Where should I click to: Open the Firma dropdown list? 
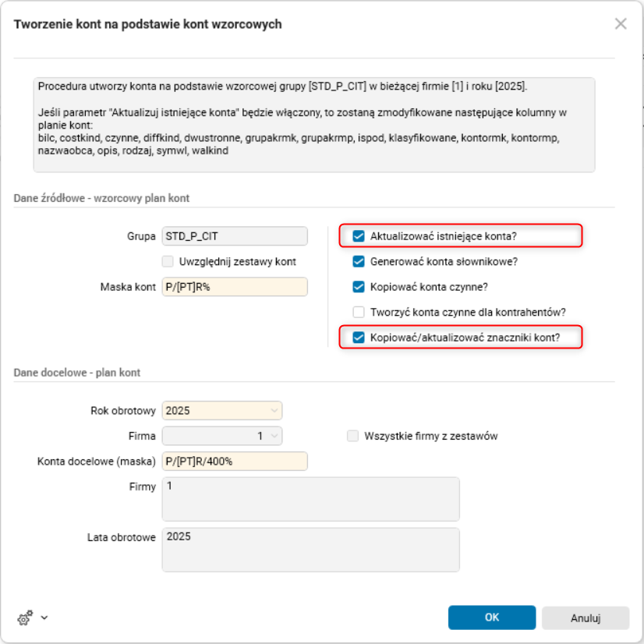274,436
